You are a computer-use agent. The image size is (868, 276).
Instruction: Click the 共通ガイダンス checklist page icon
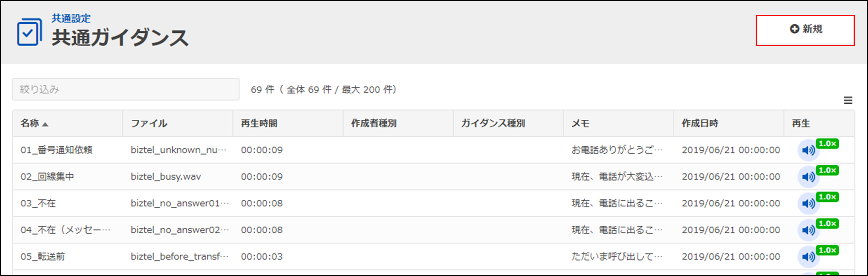29,32
